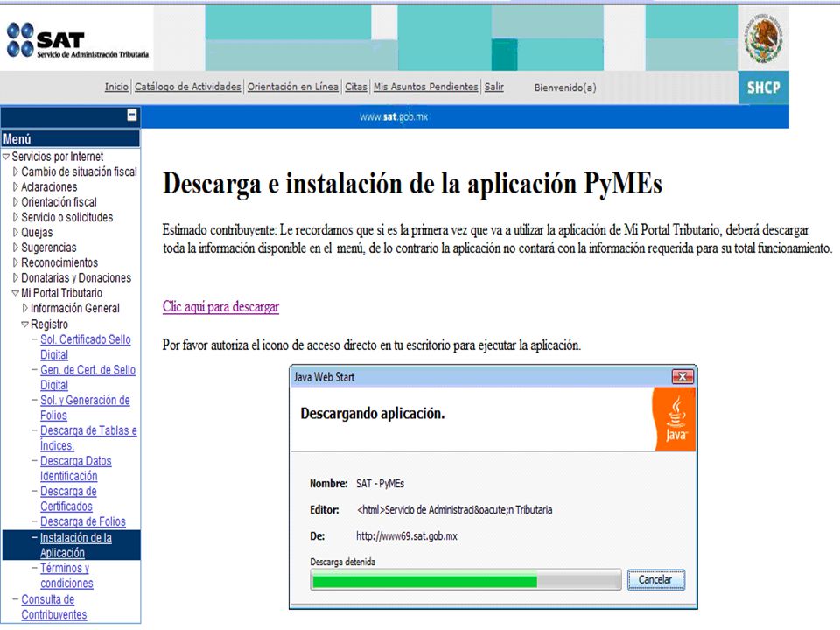Click the SAT logo in the header
The width and height of the screenshot is (840, 630).
(78, 40)
